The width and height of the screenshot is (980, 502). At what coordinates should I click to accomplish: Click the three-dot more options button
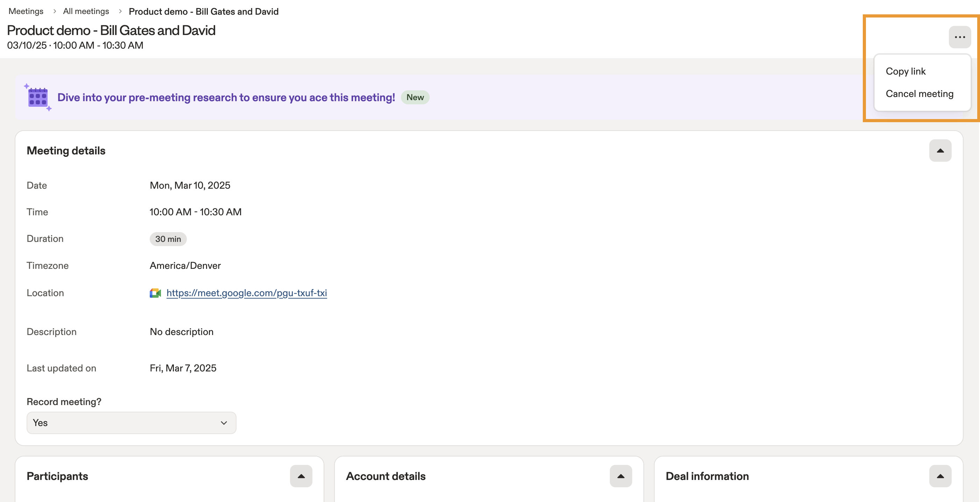pos(959,37)
